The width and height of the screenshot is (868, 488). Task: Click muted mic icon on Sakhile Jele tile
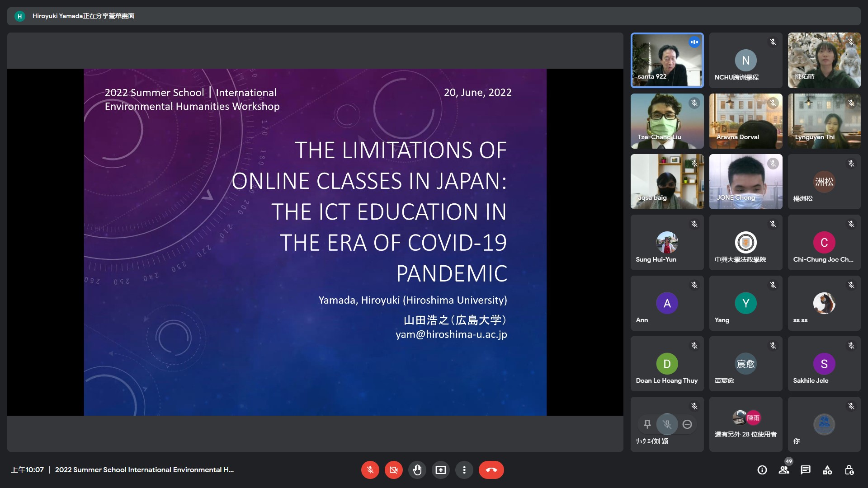pos(851,346)
